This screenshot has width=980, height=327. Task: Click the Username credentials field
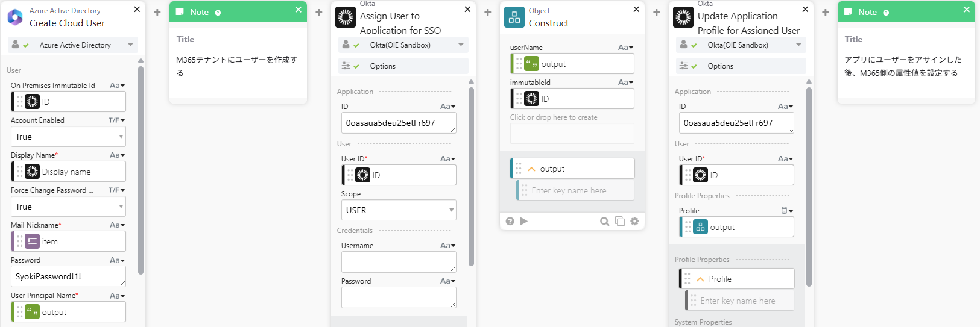click(x=399, y=262)
